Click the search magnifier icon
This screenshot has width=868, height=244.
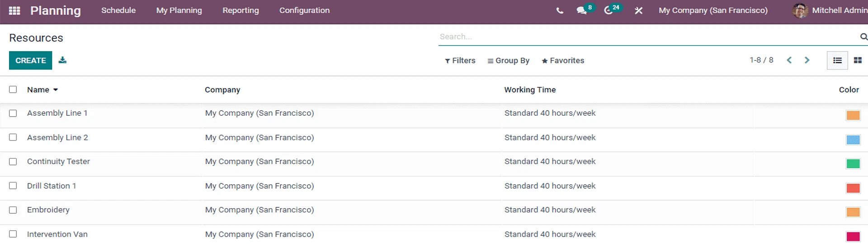pyautogui.click(x=863, y=37)
